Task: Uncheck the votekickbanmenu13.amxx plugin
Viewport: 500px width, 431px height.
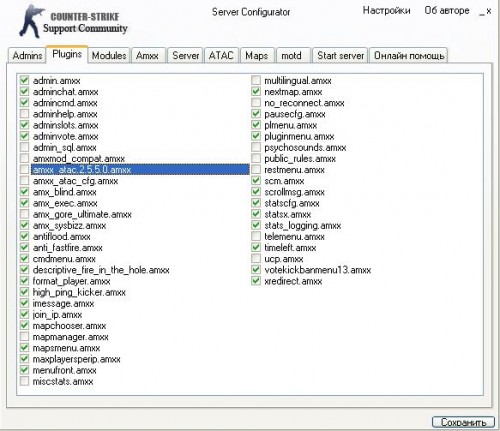Action: 256,270
